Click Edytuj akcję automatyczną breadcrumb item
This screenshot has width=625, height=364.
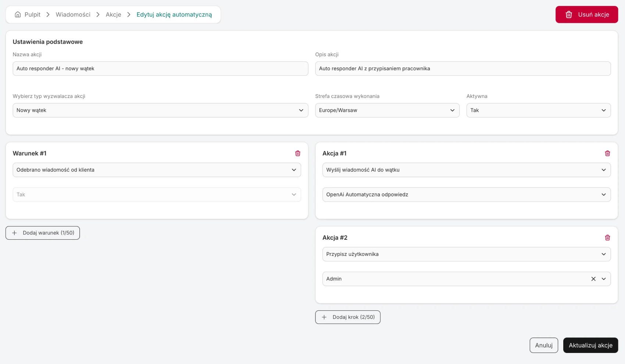174,15
